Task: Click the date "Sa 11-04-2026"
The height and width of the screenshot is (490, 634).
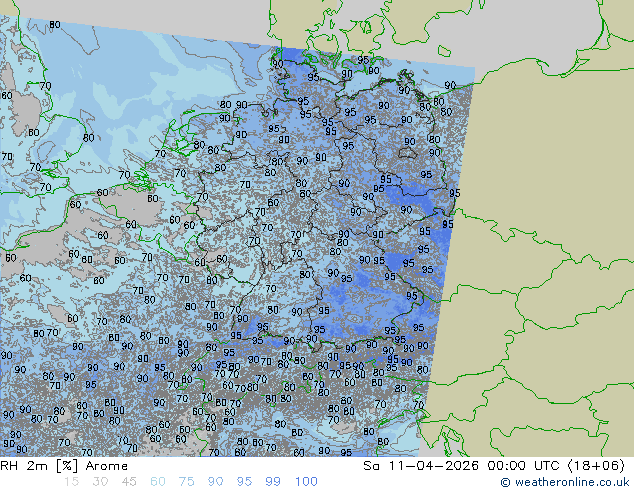Action: [x=421, y=466]
